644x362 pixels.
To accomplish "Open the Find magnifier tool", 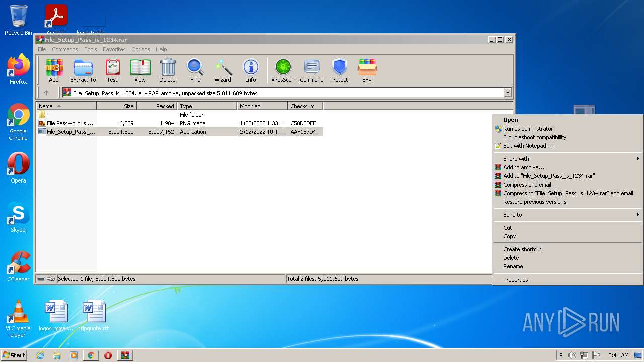I will tap(195, 71).
